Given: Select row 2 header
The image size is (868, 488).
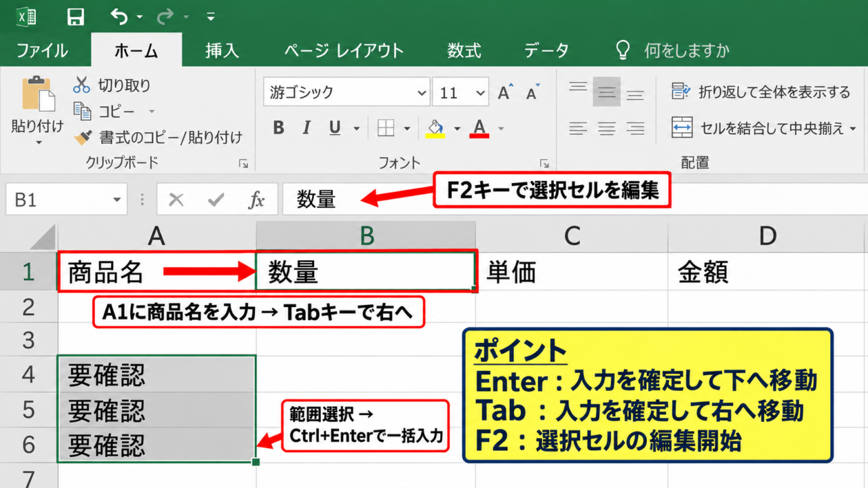Looking at the screenshot, I should tap(28, 307).
